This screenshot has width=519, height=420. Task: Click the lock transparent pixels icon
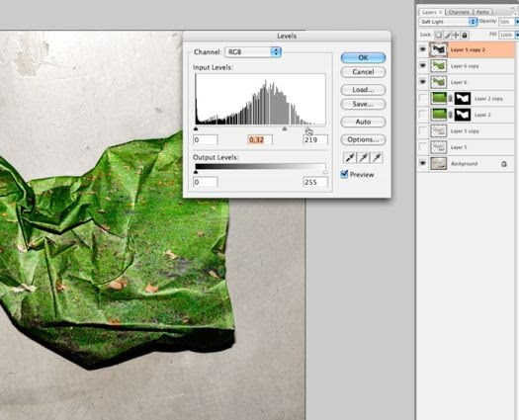(438, 35)
